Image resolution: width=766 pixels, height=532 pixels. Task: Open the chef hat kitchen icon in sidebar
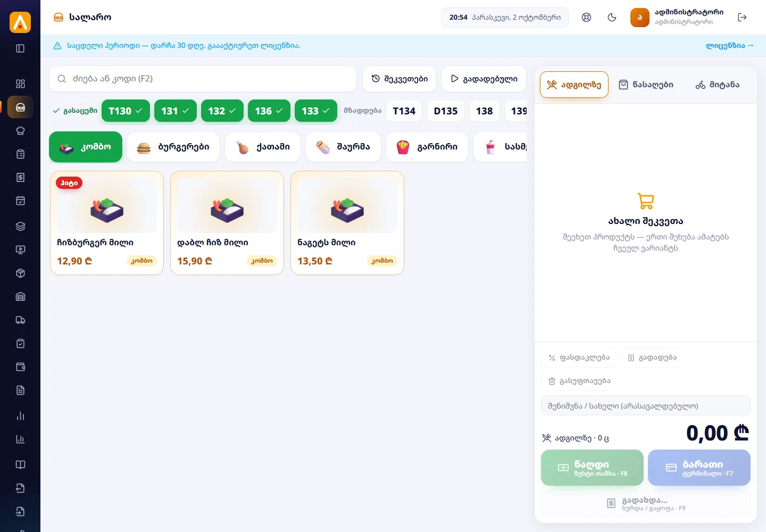tap(20, 130)
